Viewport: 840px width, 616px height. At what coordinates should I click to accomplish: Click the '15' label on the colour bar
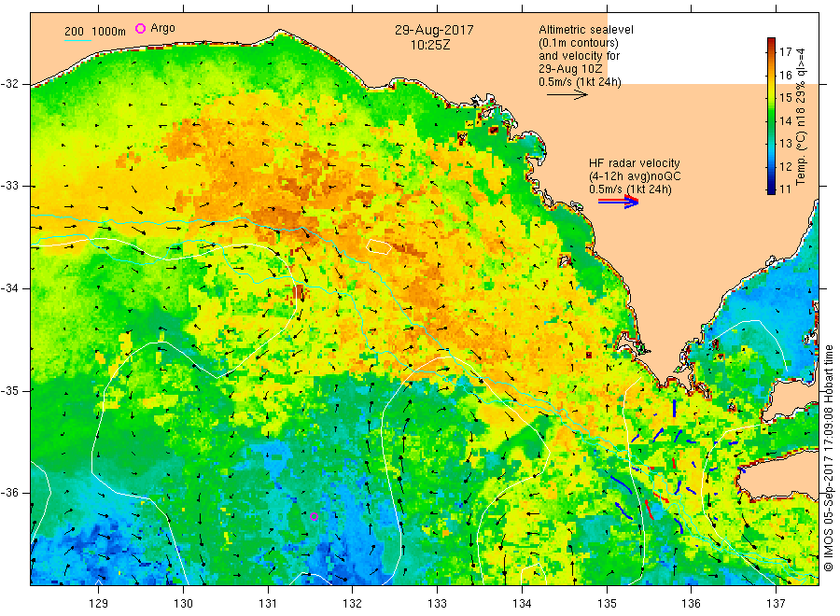point(785,97)
